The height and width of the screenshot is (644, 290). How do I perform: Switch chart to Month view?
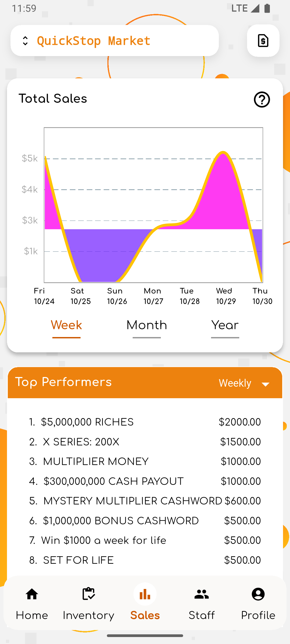coord(147,325)
